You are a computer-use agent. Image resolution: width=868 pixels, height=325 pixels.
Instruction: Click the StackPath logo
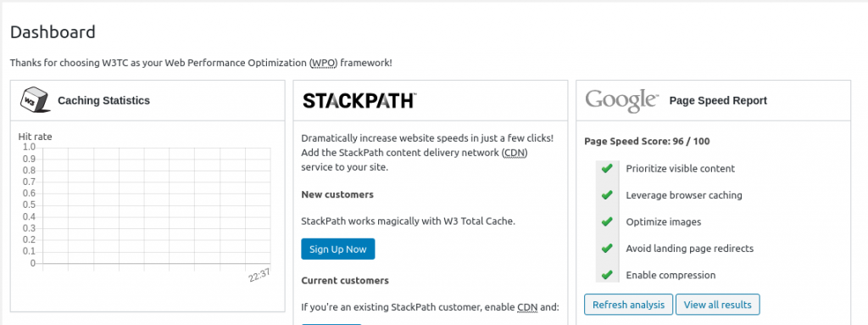coord(359,101)
